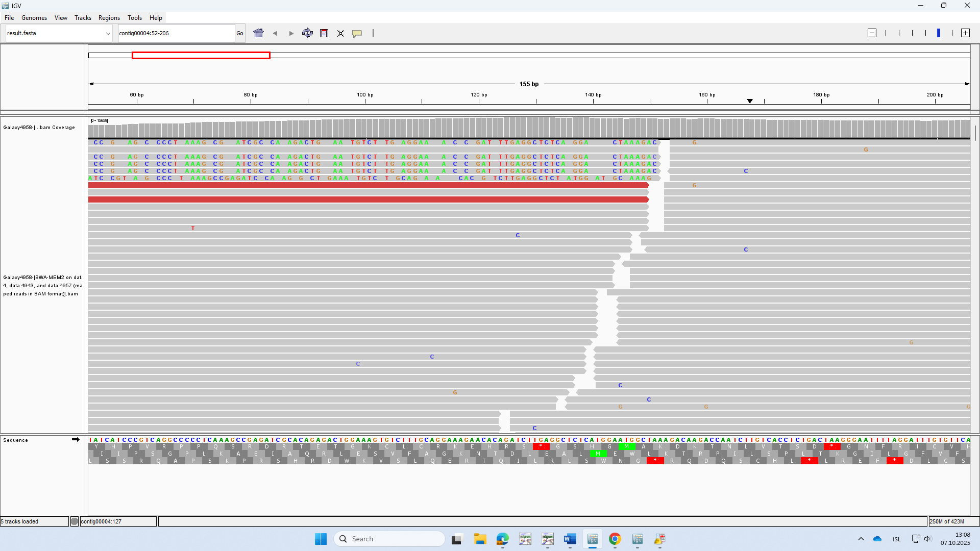The width and height of the screenshot is (980, 551).
Task: Open the Regions menu
Action: (109, 18)
